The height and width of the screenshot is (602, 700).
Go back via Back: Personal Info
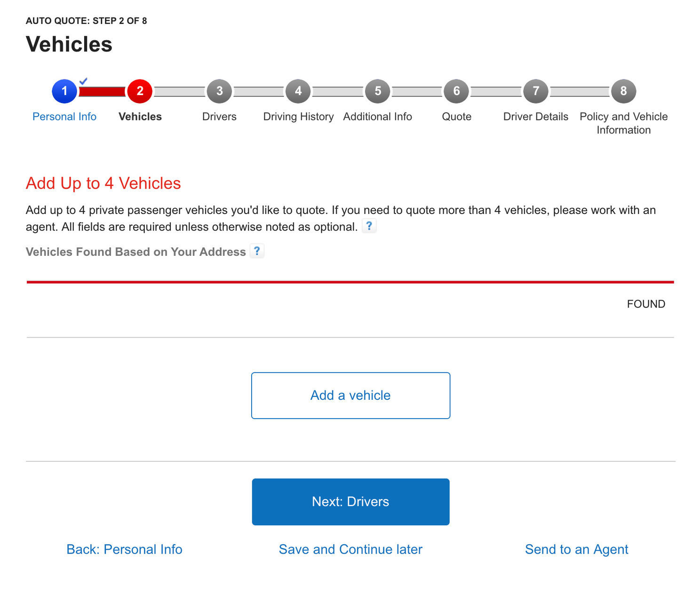(x=124, y=549)
